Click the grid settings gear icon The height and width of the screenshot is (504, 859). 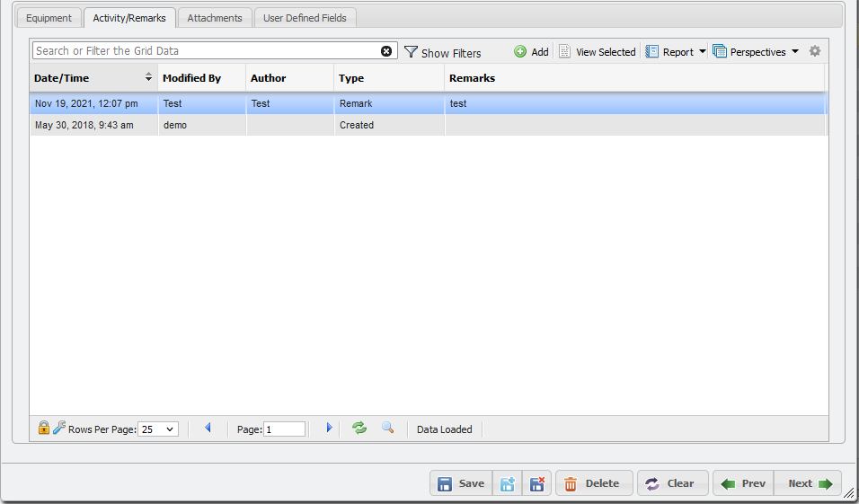815,51
